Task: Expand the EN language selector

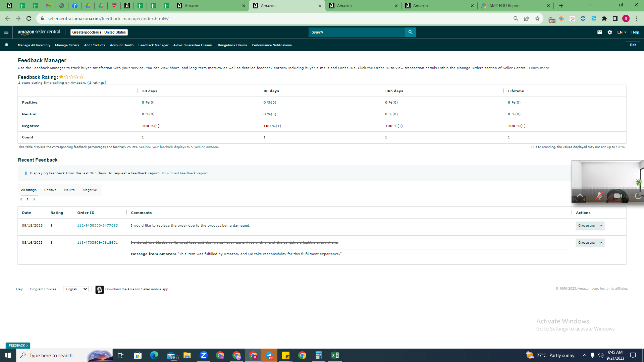Action: click(x=622, y=32)
